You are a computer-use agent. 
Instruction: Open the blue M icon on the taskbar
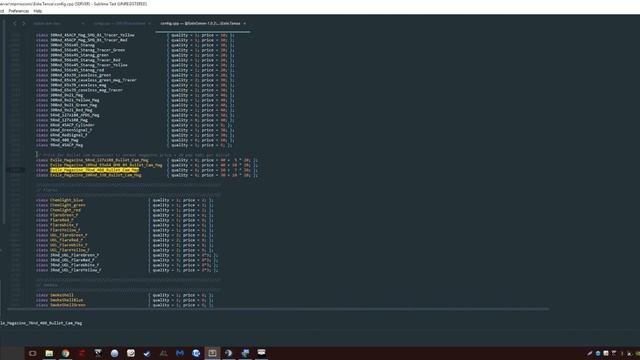(x=180, y=353)
